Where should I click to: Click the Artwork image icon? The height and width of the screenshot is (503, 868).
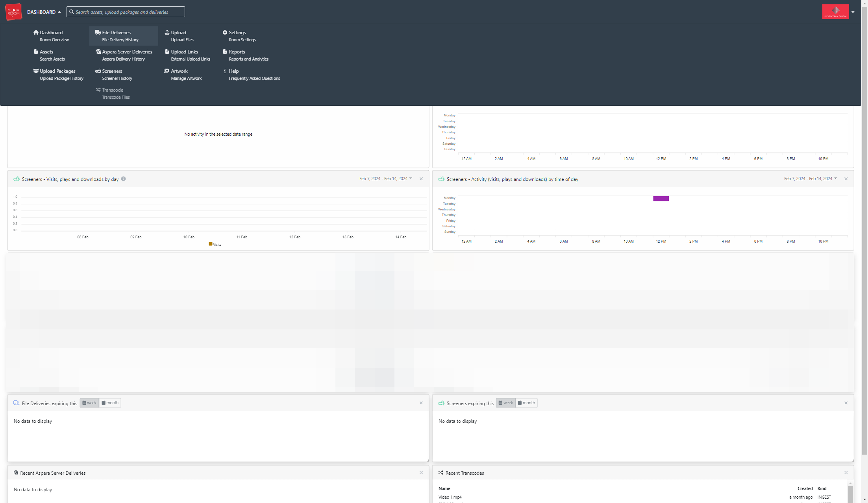(x=167, y=71)
